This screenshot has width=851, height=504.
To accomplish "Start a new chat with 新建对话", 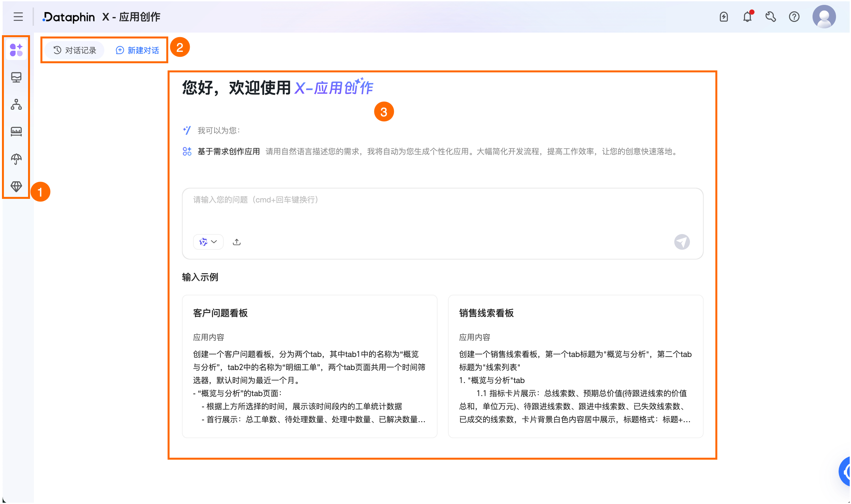I will pos(137,50).
